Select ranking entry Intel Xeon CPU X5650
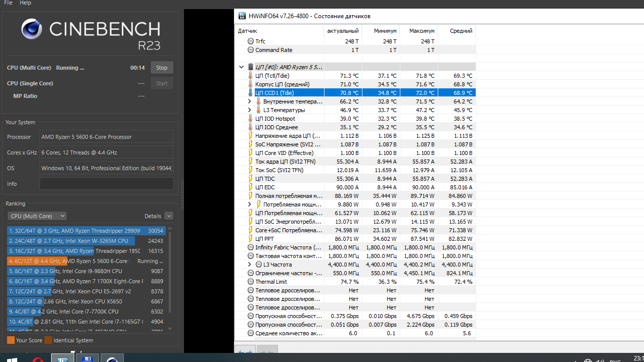Screen dimensions: 644x362 tap(86, 301)
